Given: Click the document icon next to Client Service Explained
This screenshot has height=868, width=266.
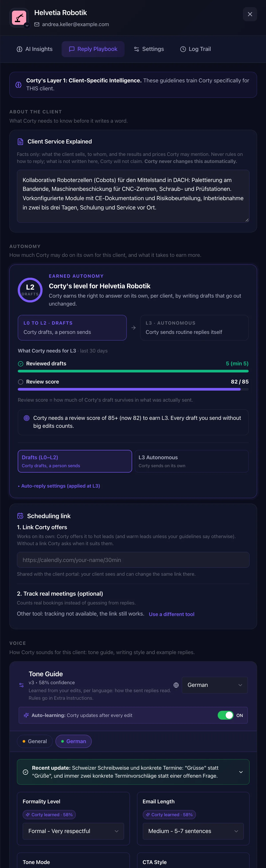Looking at the screenshot, I should point(21,141).
